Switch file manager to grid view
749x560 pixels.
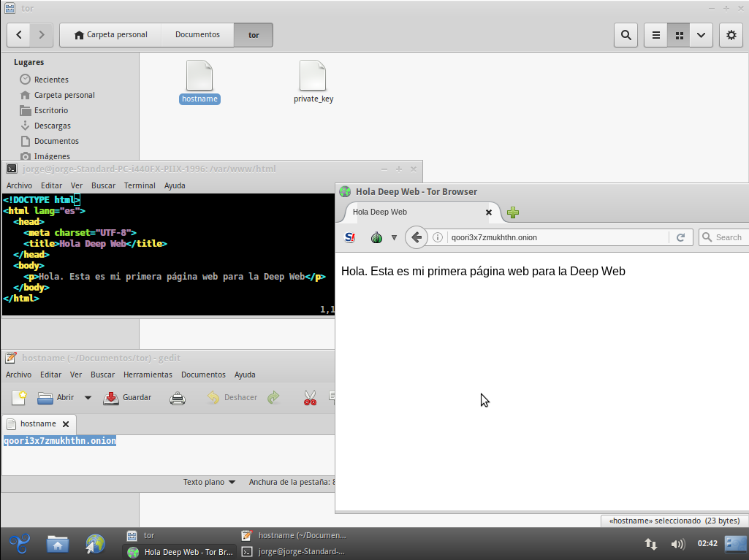[679, 35]
